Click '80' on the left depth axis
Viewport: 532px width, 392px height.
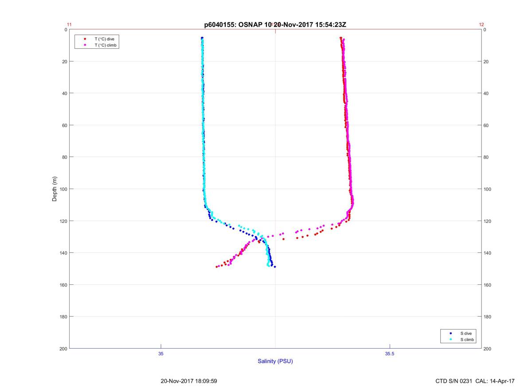pyautogui.click(x=64, y=157)
